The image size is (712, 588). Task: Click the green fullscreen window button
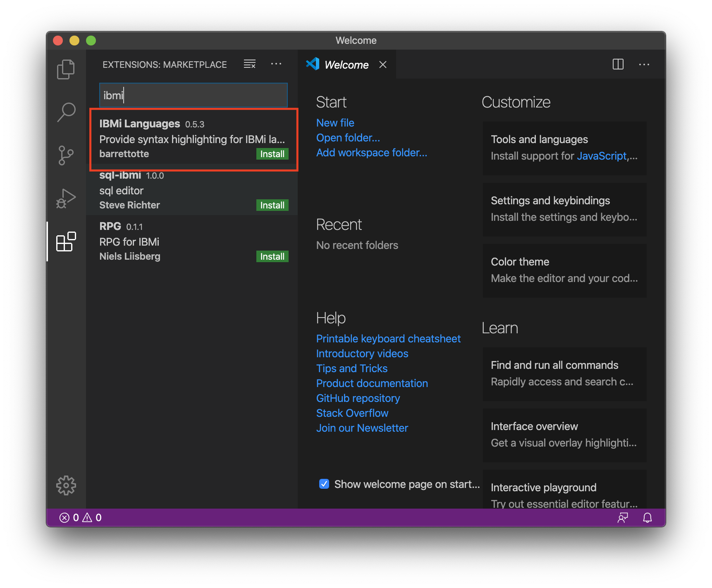click(x=91, y=41)
